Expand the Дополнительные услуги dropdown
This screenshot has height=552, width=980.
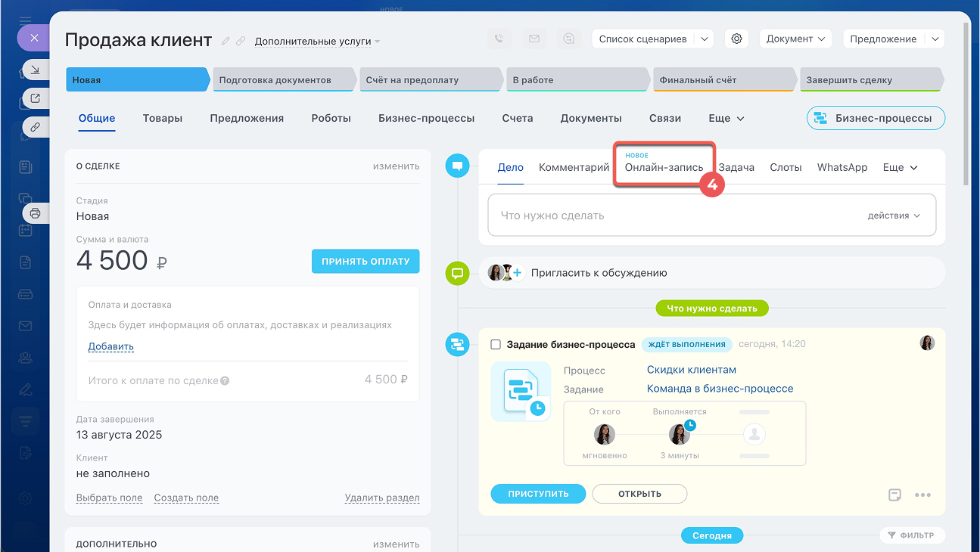click(317, 42)
